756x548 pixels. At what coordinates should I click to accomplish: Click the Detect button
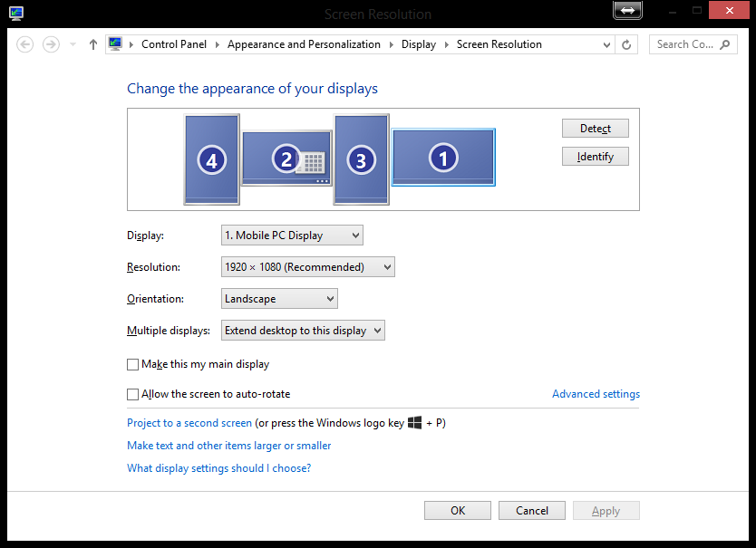click(x=595, y=129)
